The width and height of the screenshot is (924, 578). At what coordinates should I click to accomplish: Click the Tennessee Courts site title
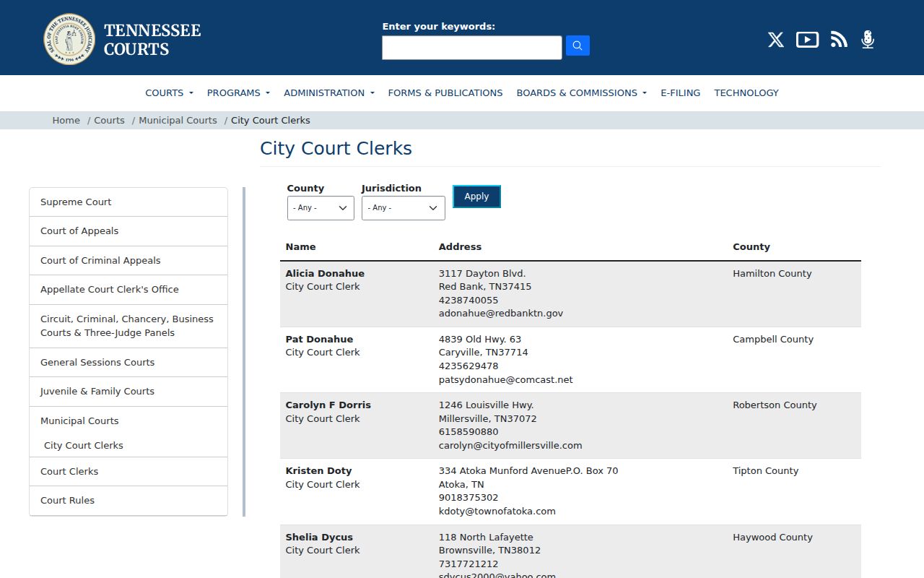coord(152,40)
